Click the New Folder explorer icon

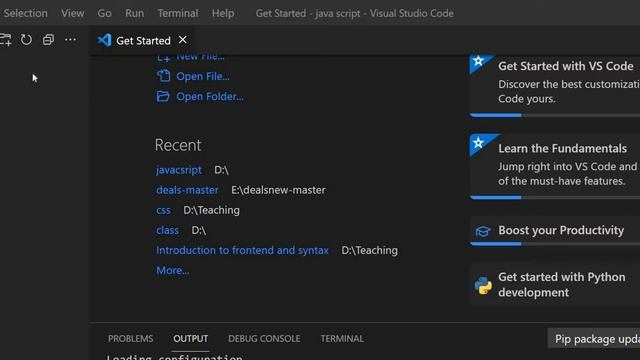[x=5, y=40]
